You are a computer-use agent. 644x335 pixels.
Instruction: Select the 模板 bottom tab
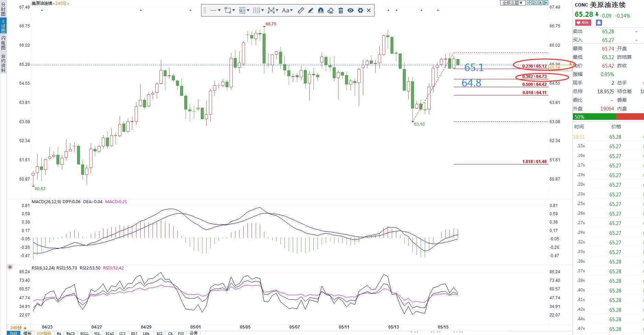tap(27, 333)
